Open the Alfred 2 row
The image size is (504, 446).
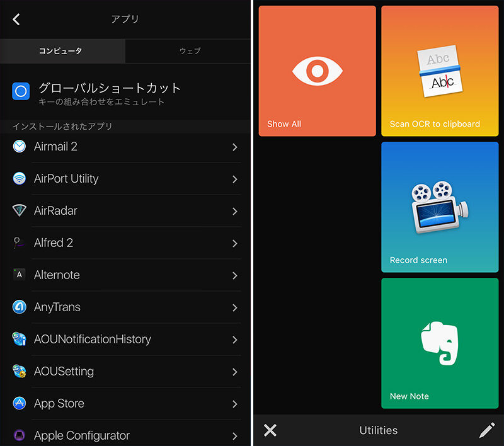[x=125, y=243]
